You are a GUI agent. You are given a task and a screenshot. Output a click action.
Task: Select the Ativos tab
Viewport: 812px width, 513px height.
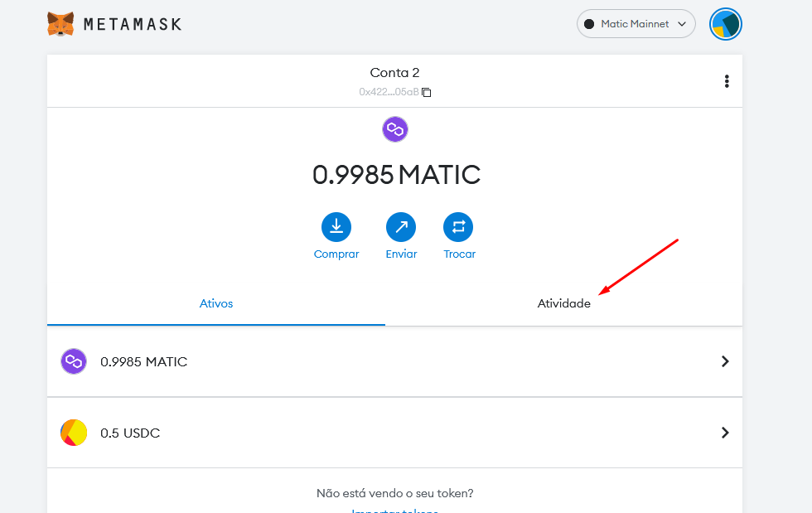[216, 304]
